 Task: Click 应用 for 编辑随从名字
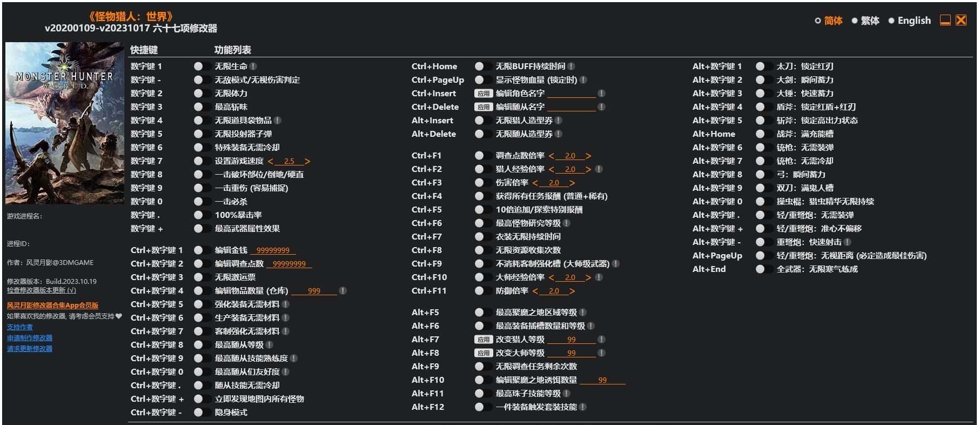tap(484, 107)
